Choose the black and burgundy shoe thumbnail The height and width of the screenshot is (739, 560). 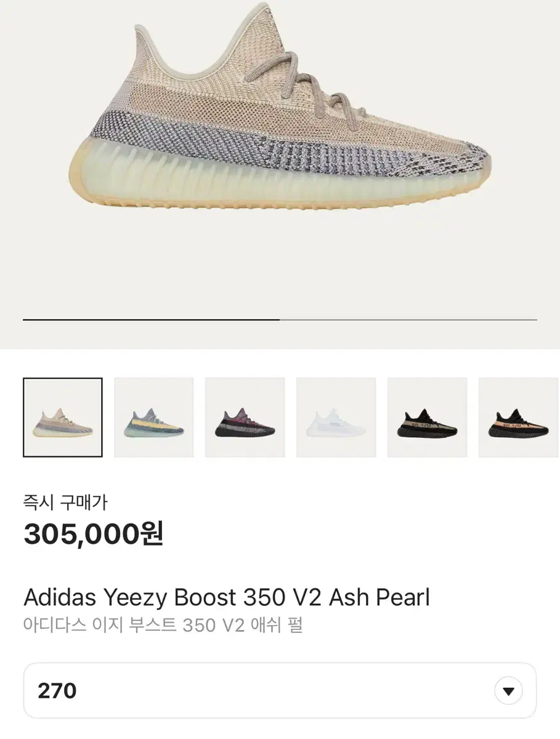pyautogui.click(x=245, y=417)
